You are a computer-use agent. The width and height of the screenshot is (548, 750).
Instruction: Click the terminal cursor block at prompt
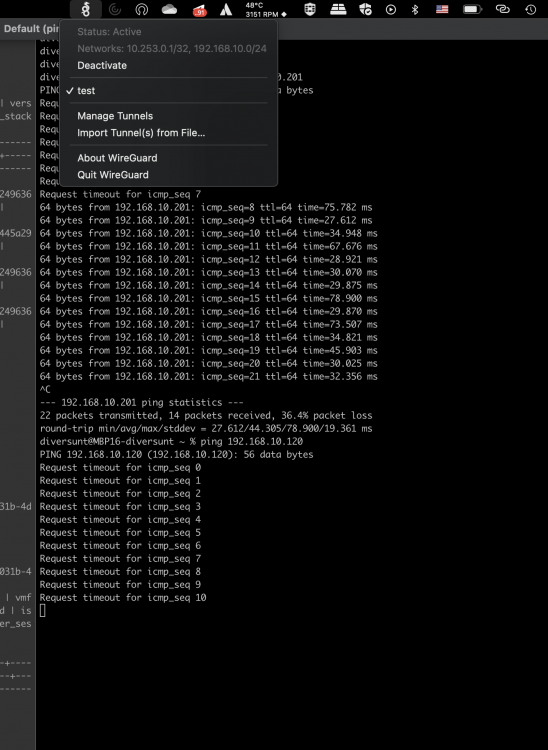pos(43,610)
